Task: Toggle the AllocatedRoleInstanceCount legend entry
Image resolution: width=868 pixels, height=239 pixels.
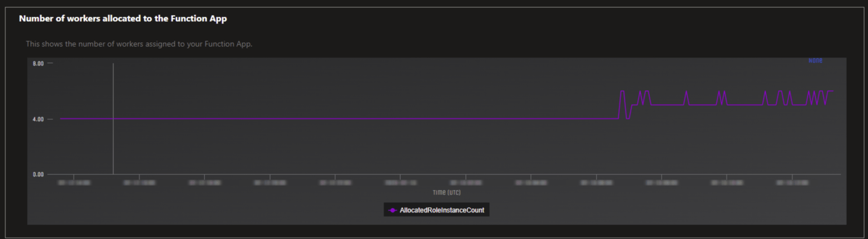Action: point(436,210)
